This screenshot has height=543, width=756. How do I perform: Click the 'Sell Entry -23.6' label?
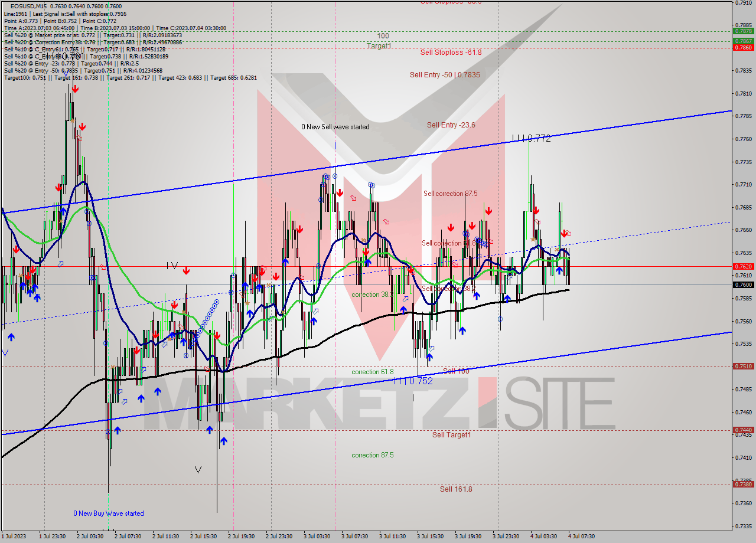pos(451,125)
